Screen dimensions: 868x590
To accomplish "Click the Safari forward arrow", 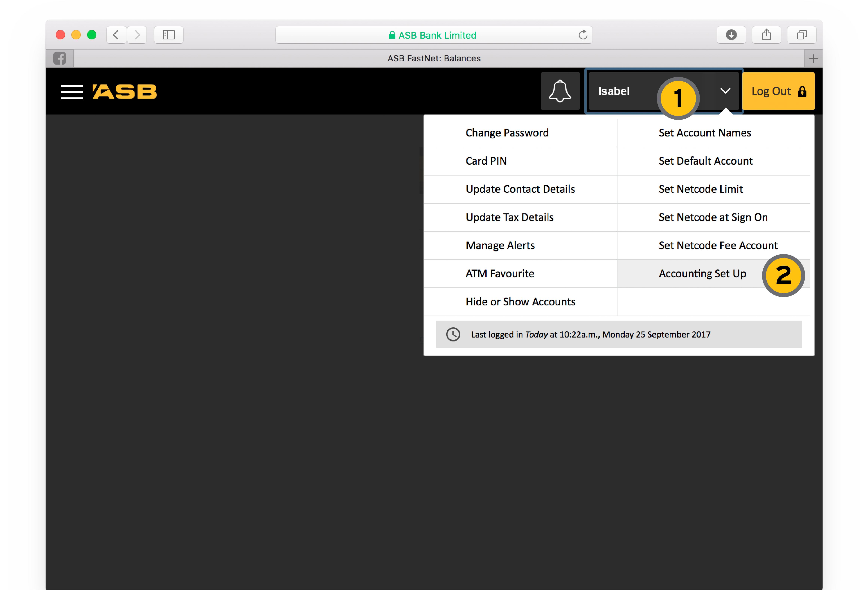I will (137, 35).
